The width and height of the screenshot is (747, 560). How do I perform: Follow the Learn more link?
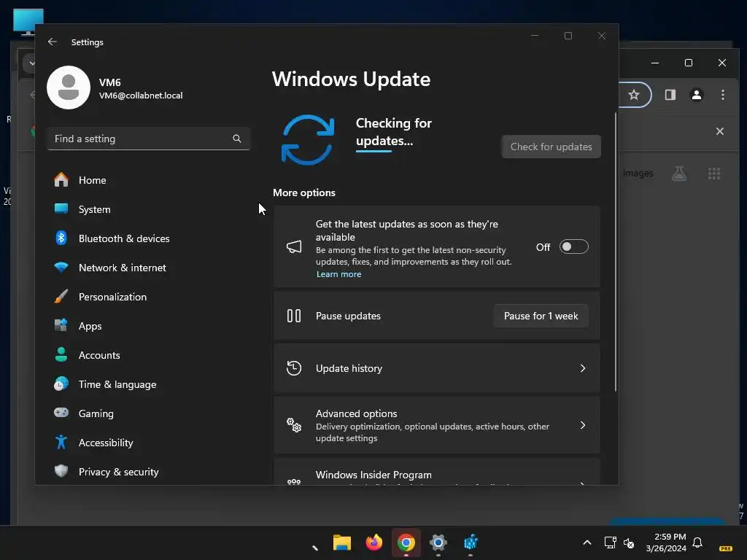pos(338,274)
